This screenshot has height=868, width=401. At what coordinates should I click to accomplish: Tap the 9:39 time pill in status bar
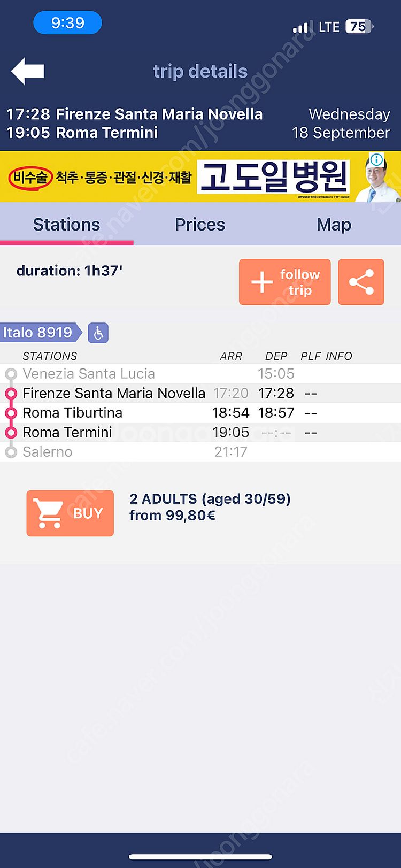point(67,23)
